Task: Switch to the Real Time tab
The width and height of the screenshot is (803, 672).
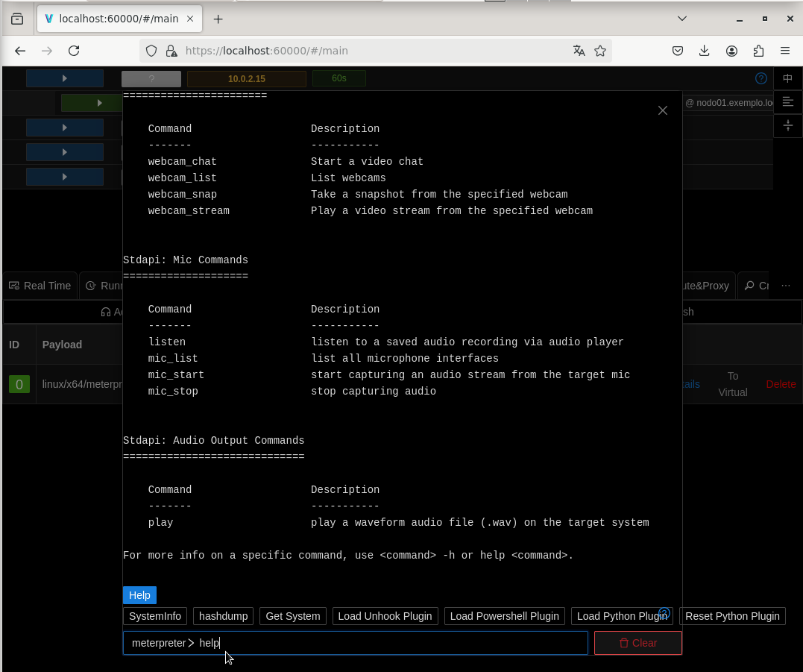Action: pos(40,286)
